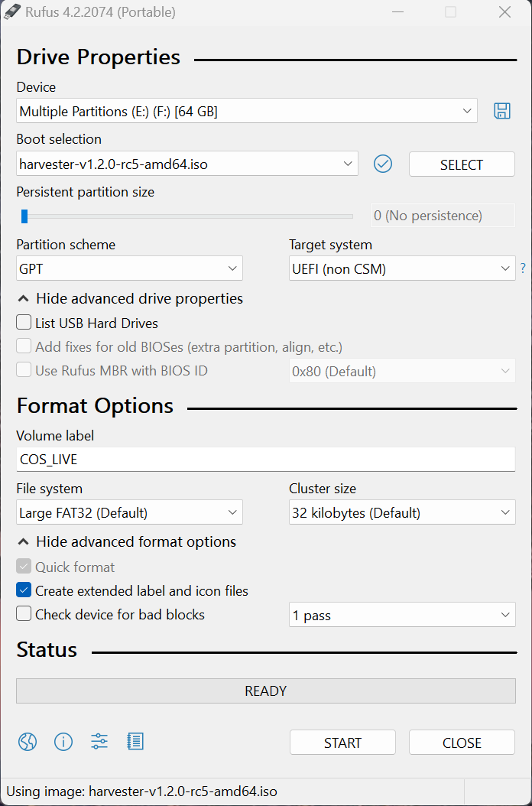Enable Check device for bad blocks

(x=23, y=615)
